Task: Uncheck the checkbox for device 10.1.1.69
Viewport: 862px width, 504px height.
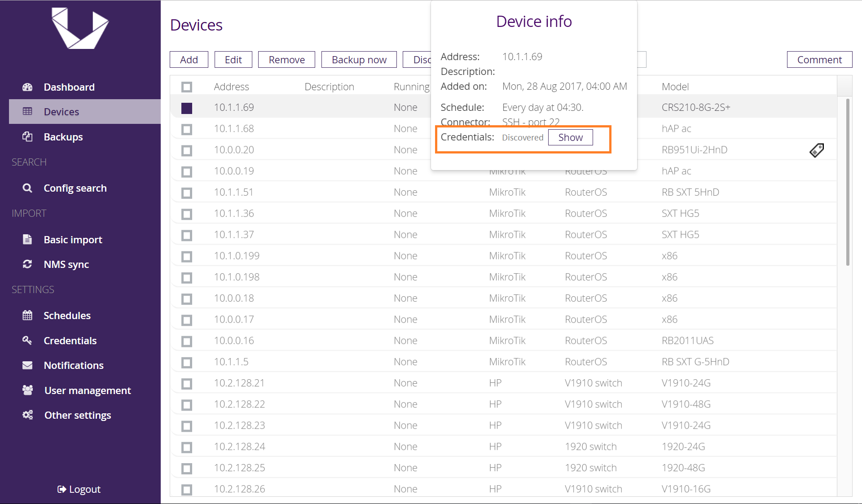Action: click(187, 108)
